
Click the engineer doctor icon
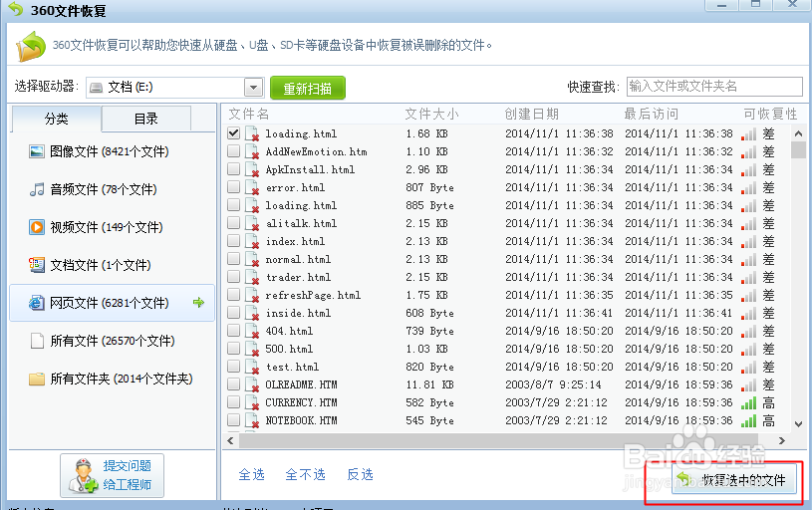point(83,476)
